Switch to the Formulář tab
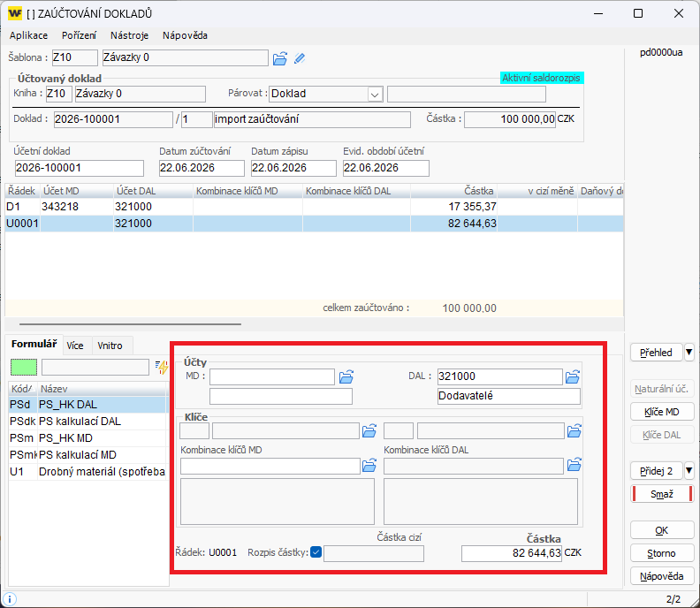This screenshot has height=608, width=700. pos(34,344)
